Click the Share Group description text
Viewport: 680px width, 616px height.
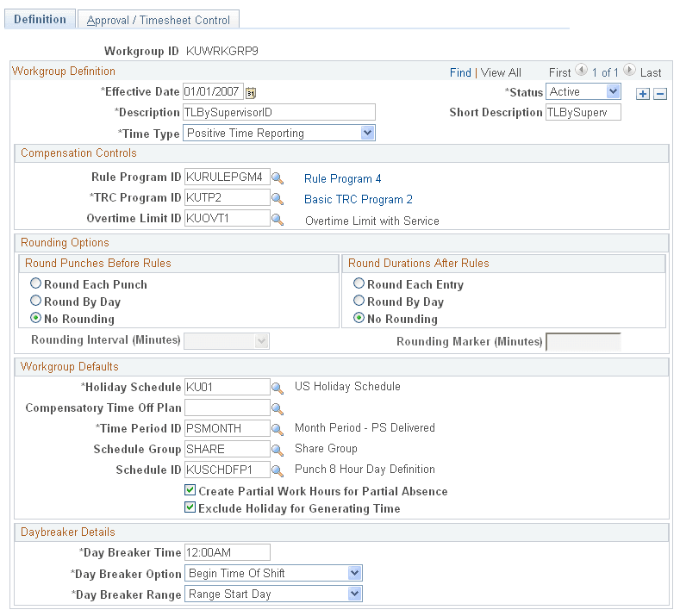coord(326,449)
